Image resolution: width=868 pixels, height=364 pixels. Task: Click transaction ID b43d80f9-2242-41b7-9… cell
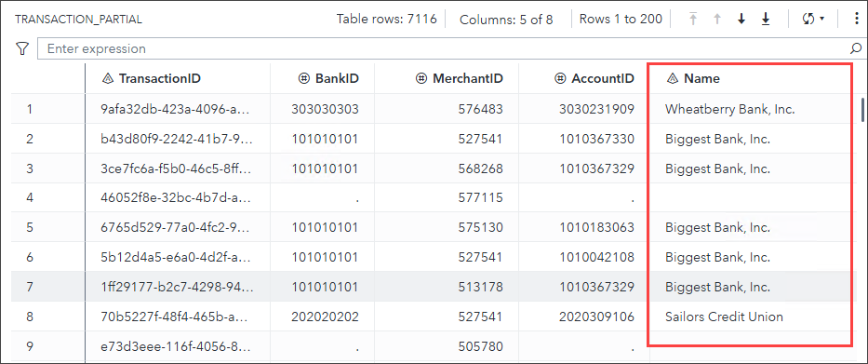(x=177, y=139)
